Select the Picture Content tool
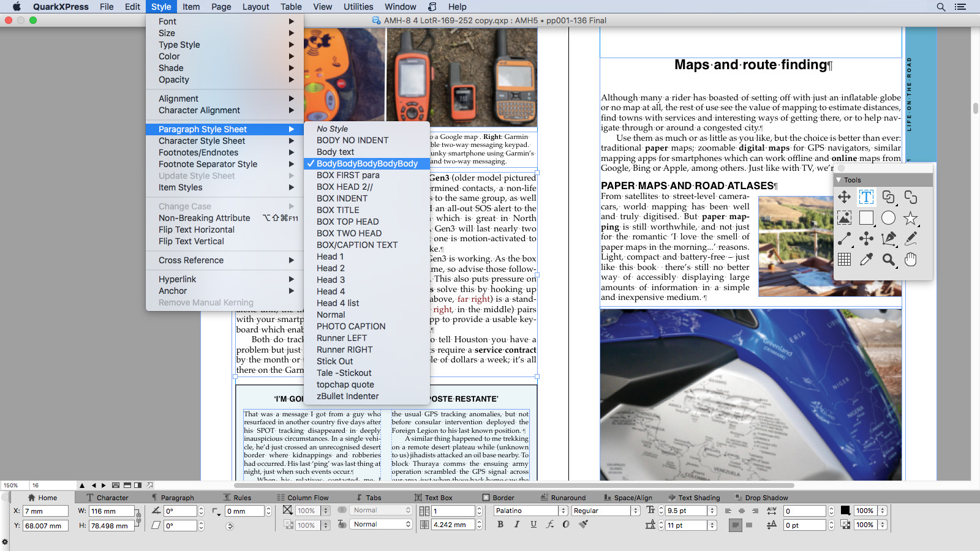The image size is (980, 551). (844, 218)
